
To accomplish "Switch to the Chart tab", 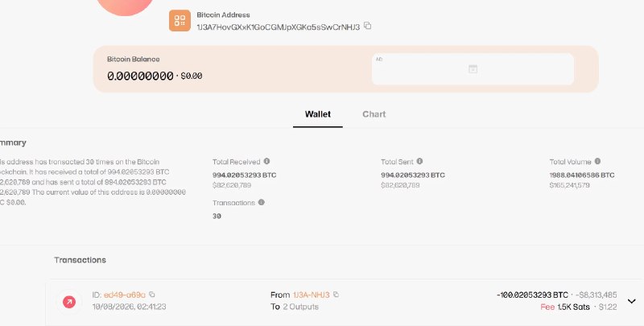I will [374, 114].
